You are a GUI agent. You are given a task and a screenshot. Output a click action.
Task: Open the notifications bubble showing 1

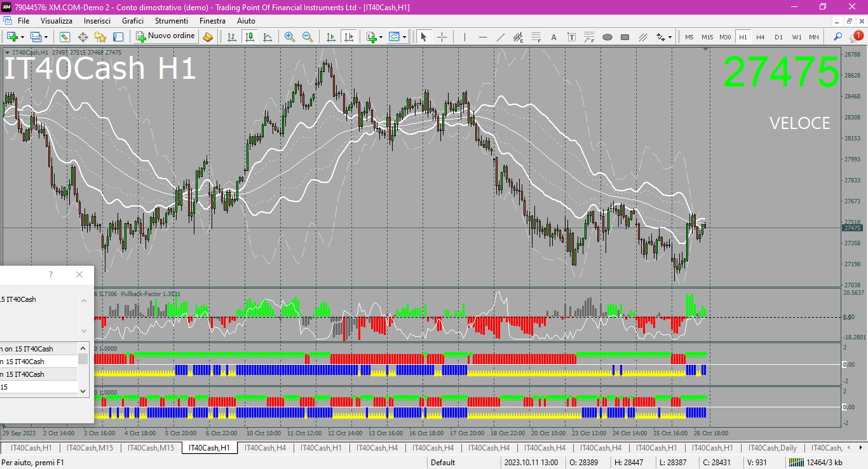pyautogui.click(x=857, y=37)
